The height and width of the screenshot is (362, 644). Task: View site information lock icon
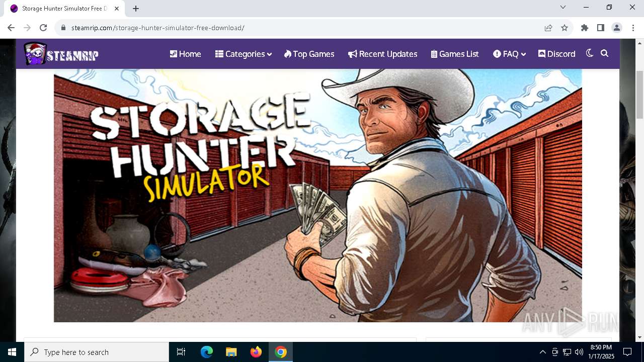click(63, 28)
